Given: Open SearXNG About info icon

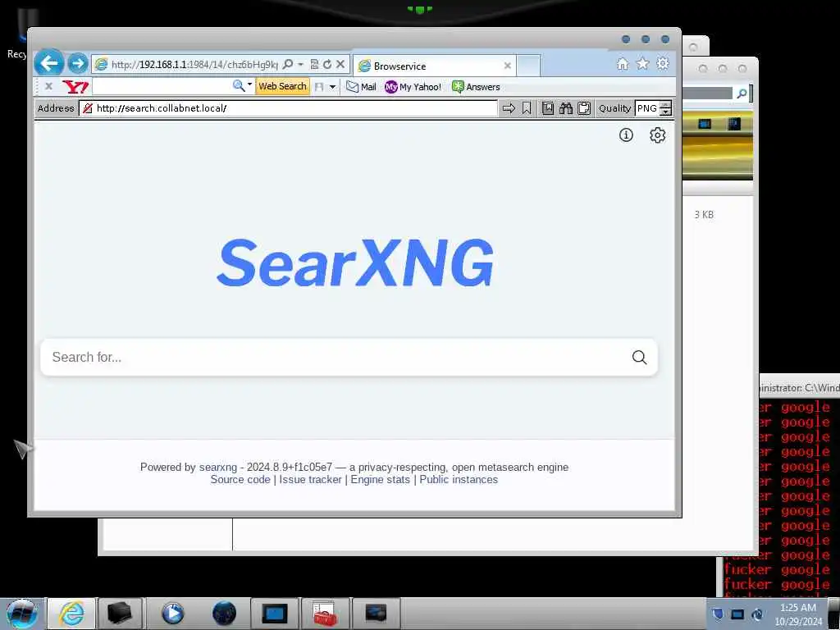Looking at the screenshot, I should point(626,135).
